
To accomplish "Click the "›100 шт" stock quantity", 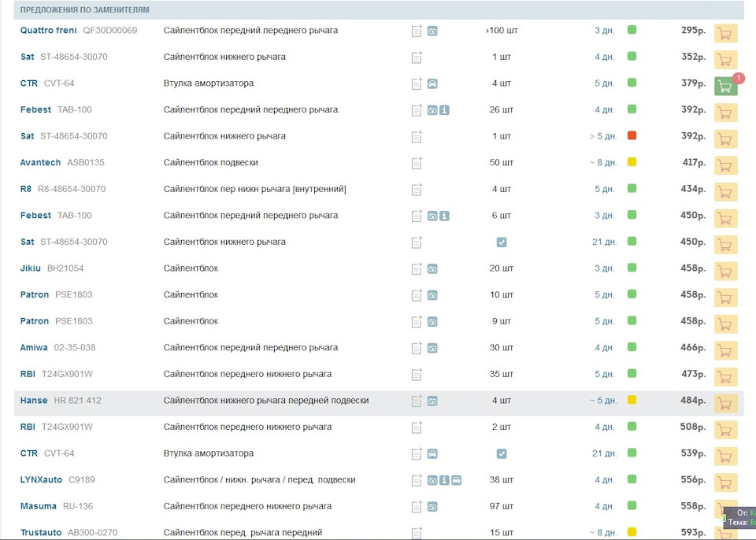I will pyautogui.click(x=502, y=31).
